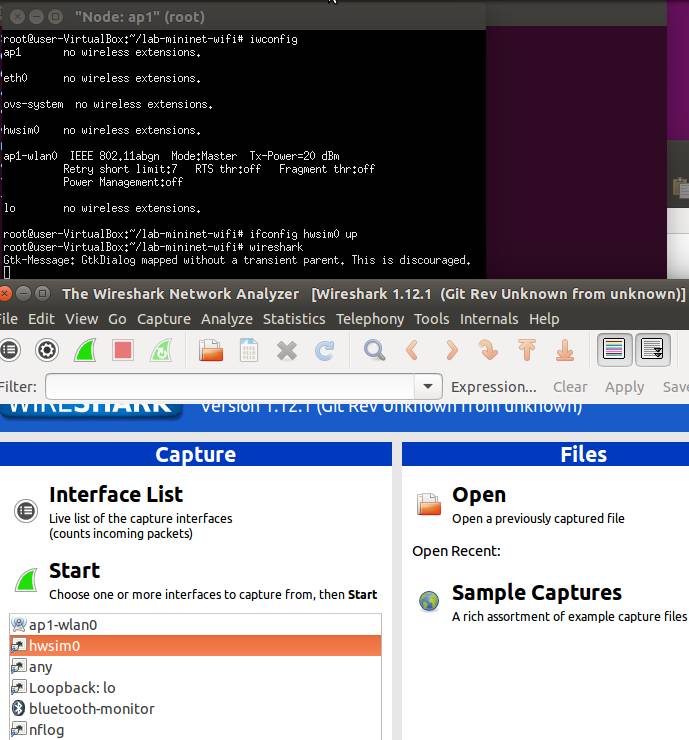Image resolution: width=689 pixels, height=740 pixels.
Task: Toggle packet list colorization
Action: point(614,350)
